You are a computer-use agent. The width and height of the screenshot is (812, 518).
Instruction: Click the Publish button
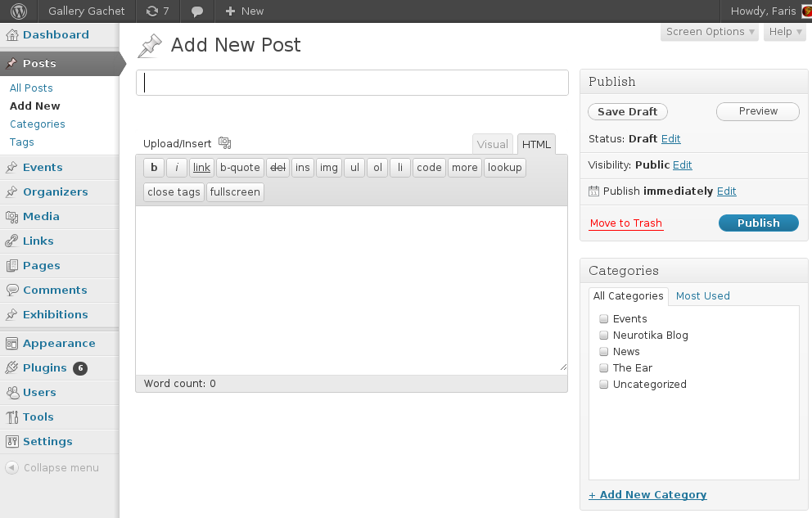tap(758, 223)
